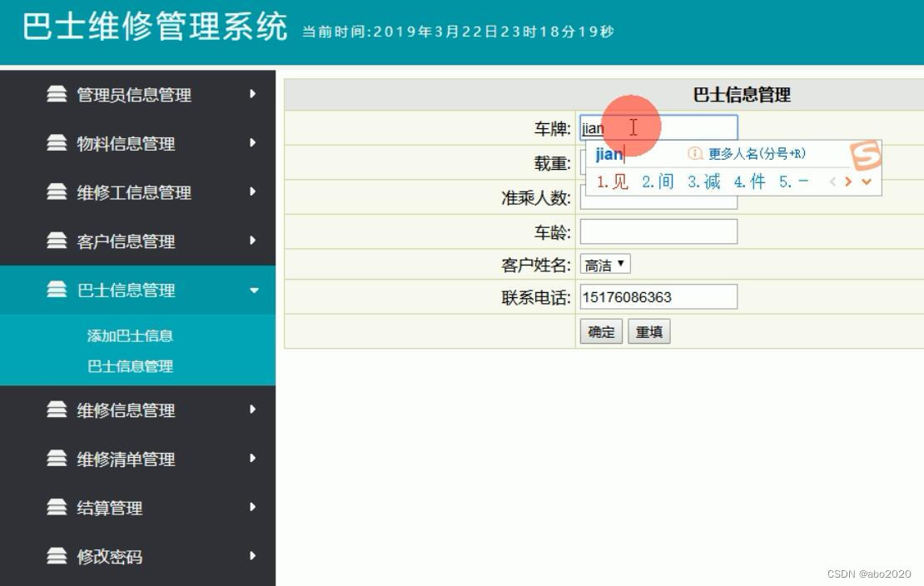Collapse the 巴士信息管理 menu arrow
Viewport: 924px width, 586px height.
(x=254, y=290)
